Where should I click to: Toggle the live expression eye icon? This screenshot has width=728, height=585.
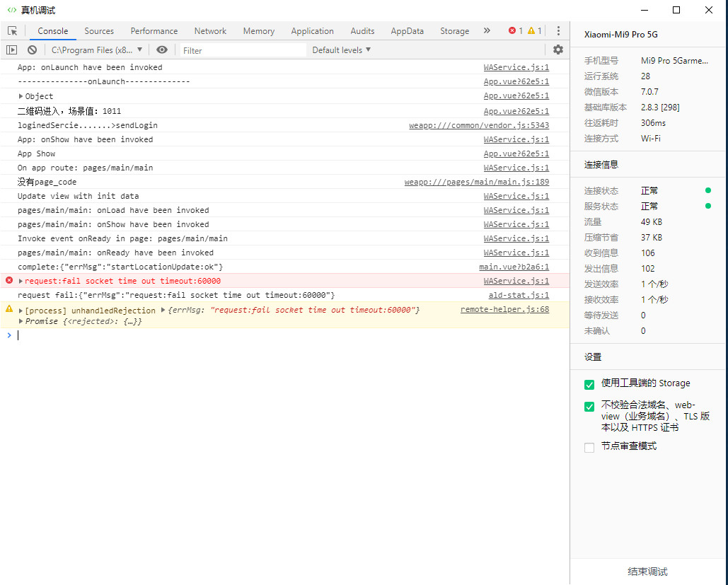162,50
